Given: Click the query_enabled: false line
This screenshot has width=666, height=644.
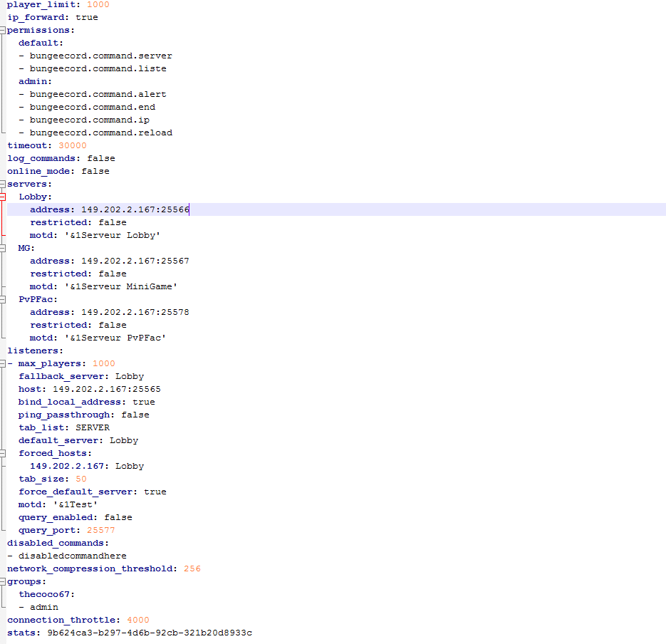Looking at the screenshot, I should (76, 517).
